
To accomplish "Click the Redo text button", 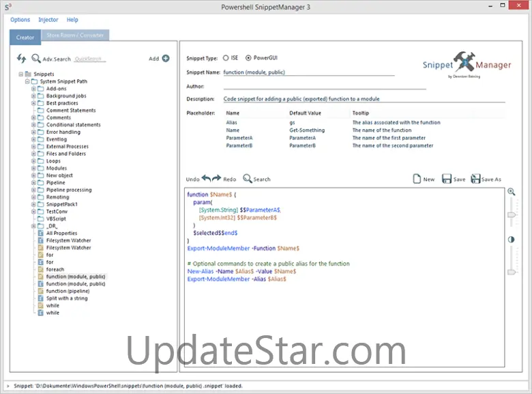I will pyautogui.click(x=229, y=180).
